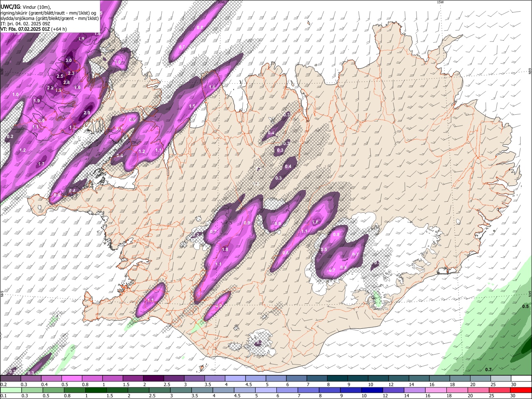Click the '0.1' label on rain scale
The height and width of the screenshot is (399, 532).
point(3,396)
